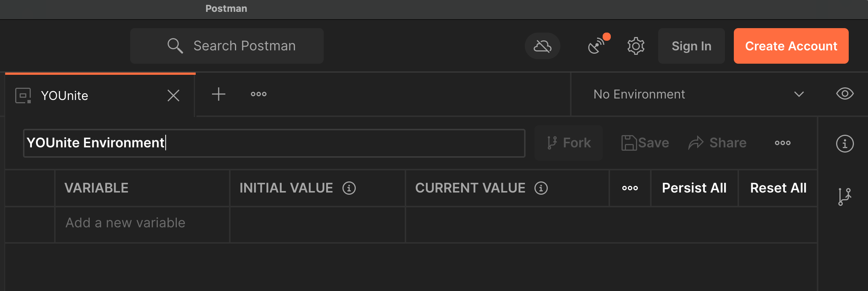Viewport: 868px width, 291px height.
Task: Open more actions ellipsis beside Share
Action: [x=783, y=143]
